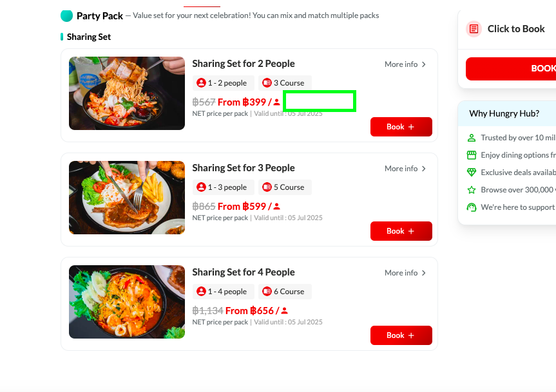This screenshot has width=556, height=392.
Task: Open the Sharing Set for 2 People photo
Action: pyautogui.click(x=127, y=93)
